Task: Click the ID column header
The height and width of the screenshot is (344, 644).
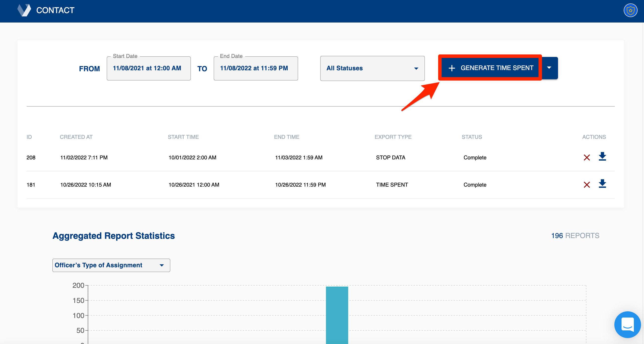Action: pyautogui.click(x=29, y=137)
